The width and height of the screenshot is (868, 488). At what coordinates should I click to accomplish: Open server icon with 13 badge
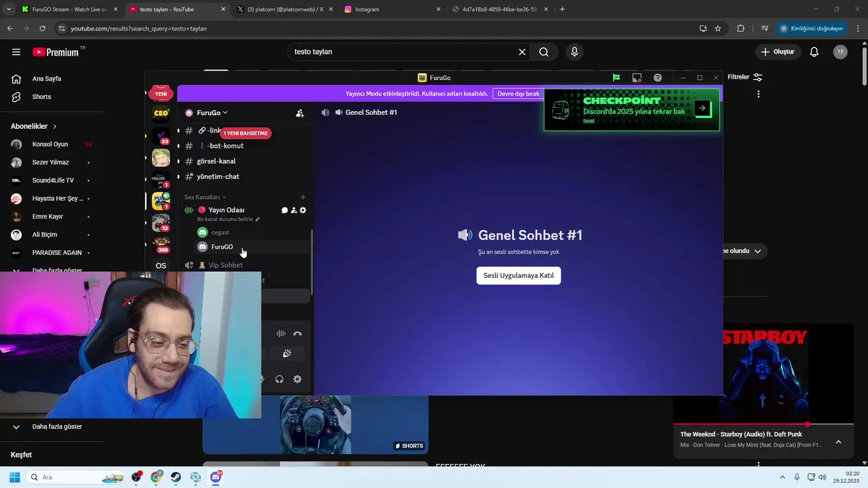pos(161,223)
